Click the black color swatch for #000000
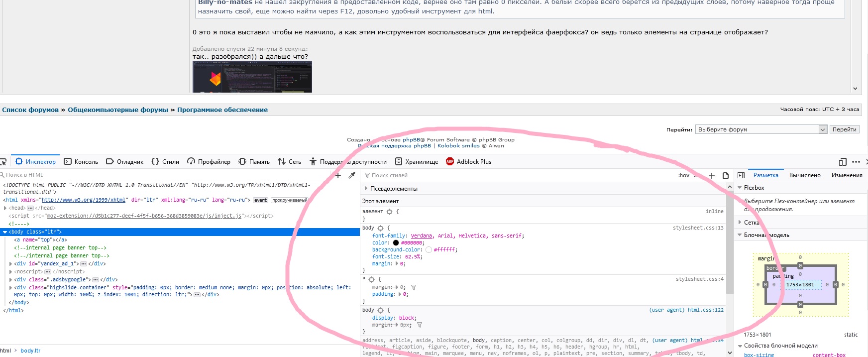Viewport: 868px width, 357px height. pyautogui.click(x=396, y=243)
